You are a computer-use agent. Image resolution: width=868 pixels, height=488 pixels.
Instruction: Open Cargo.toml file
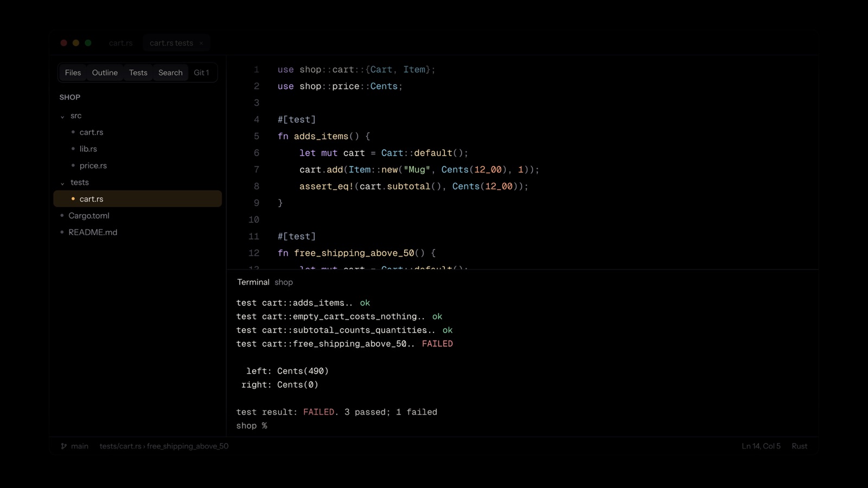138,216
